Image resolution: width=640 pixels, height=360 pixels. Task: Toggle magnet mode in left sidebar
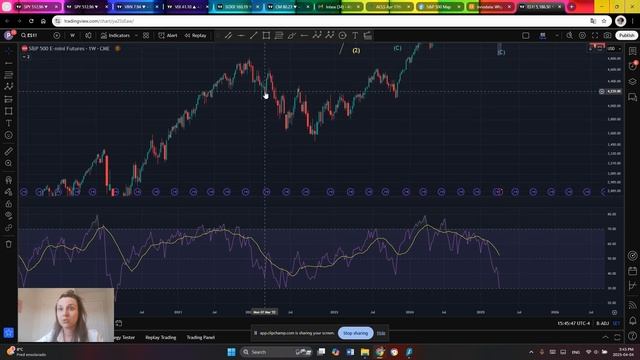coord(9,180)
